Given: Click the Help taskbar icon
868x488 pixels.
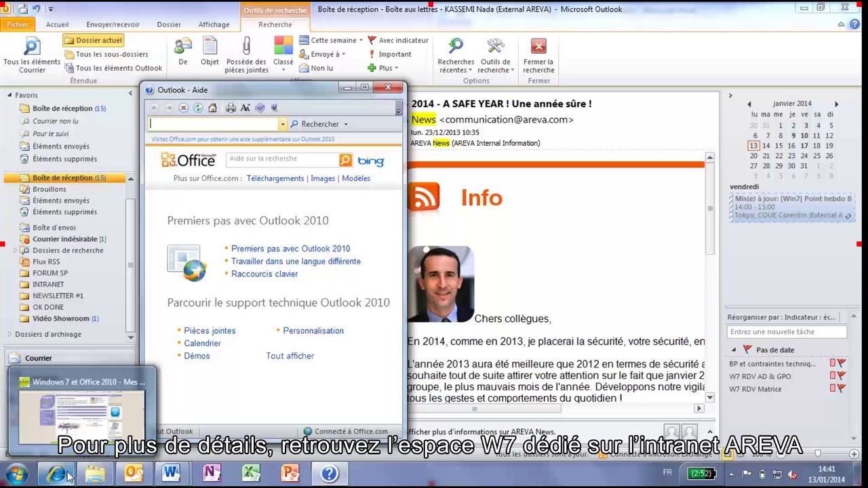Looking at the screenshot, I should (x=330, y=473).
